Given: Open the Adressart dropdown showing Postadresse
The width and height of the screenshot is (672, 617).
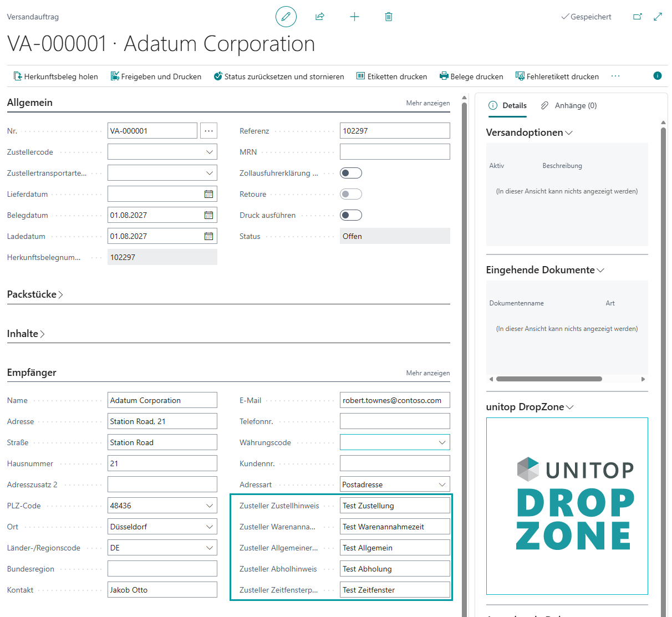Looking at the screenshot, I should 442,485.
